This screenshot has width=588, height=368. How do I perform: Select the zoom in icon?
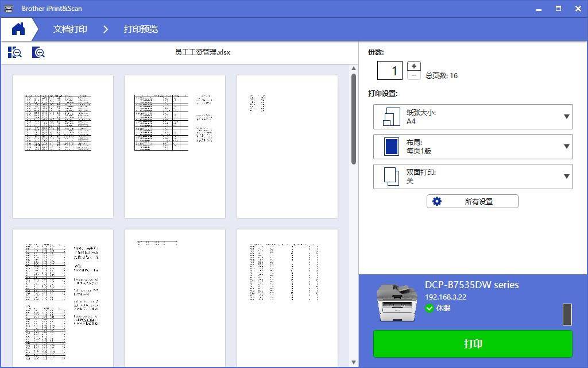tap(38, 52)
